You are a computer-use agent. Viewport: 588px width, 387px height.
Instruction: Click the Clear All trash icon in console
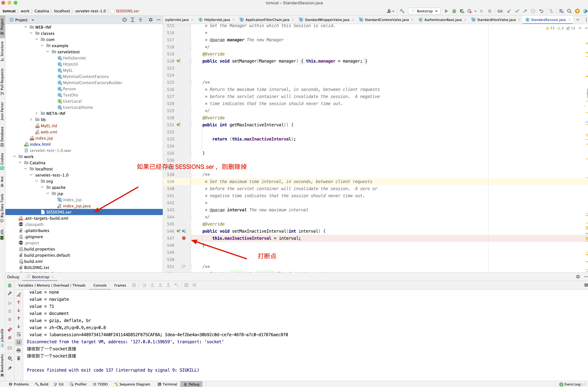tap(18, 358)
